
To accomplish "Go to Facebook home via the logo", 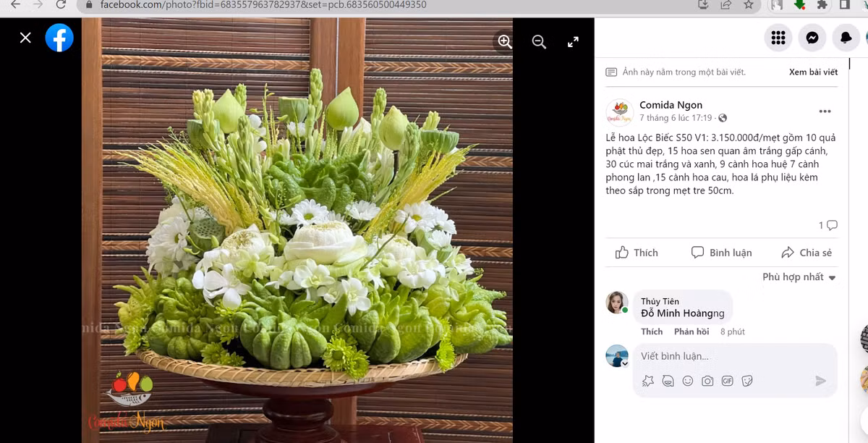I will click(59, 38).
